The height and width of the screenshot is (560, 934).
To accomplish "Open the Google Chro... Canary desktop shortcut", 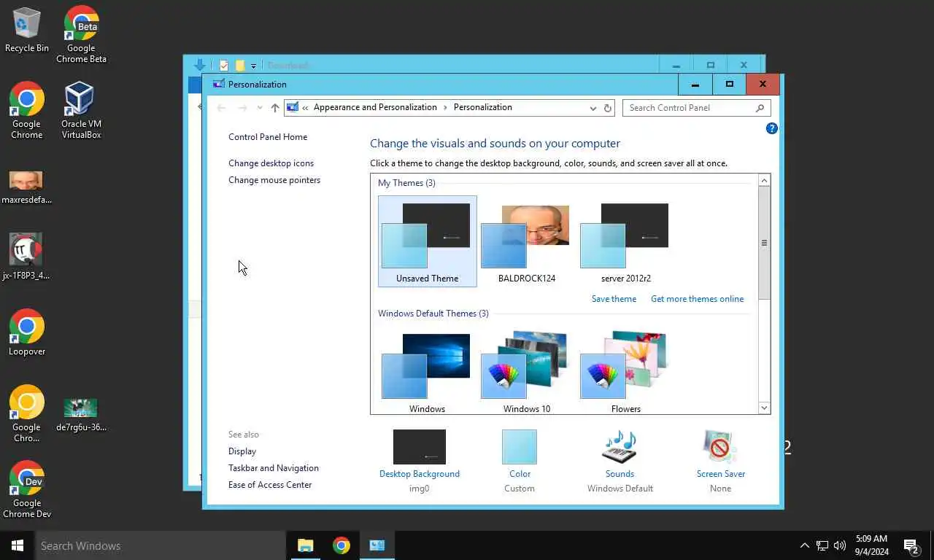I will [x=27, y=413].
